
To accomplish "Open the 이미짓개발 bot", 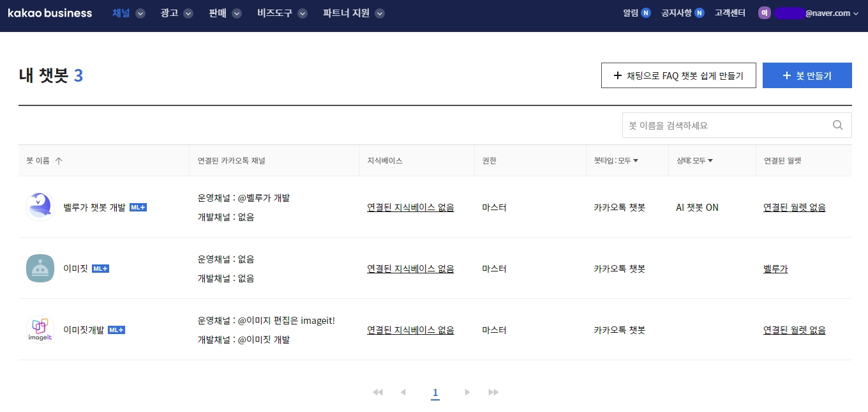I will 84,330.
